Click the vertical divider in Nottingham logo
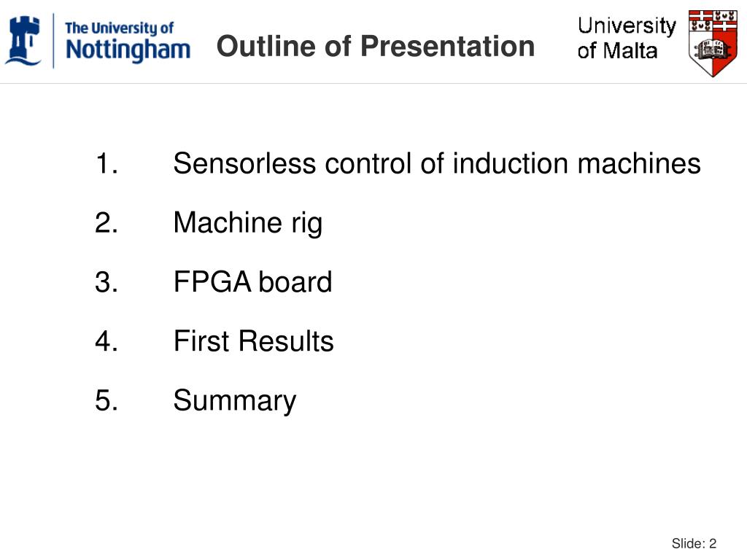Screen dimensions: 747x560 tap(53, 41)
